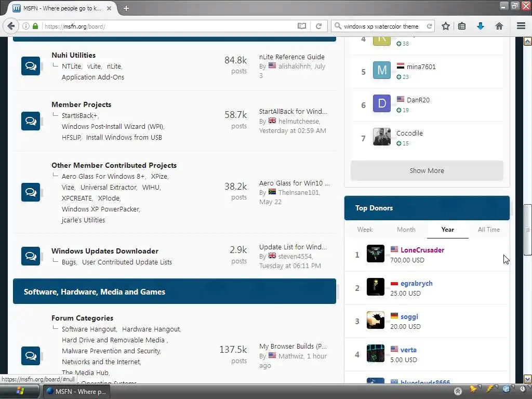Expand hidden system tray icons chevron
This screenshot has height=399, width=532.
[x=458, y=391]
